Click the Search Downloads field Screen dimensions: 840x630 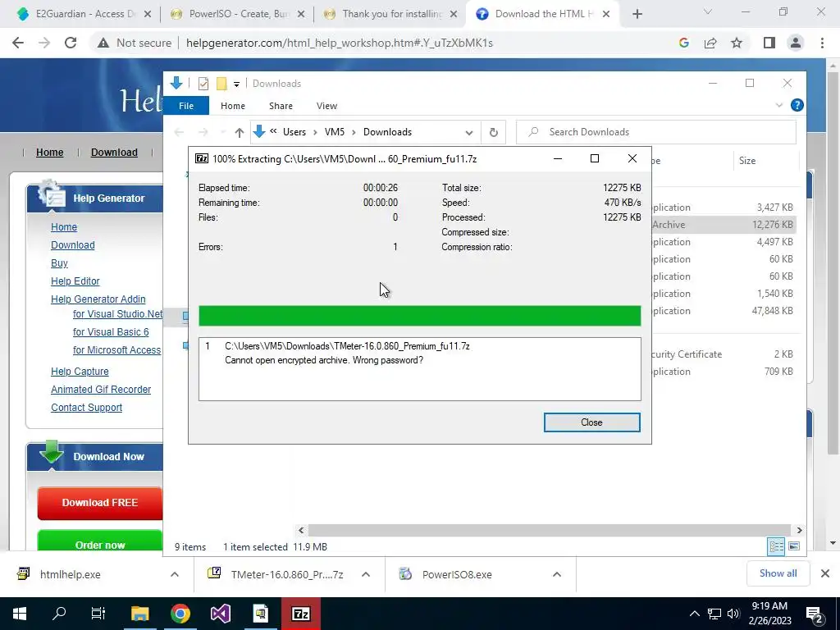click(655, 132)
